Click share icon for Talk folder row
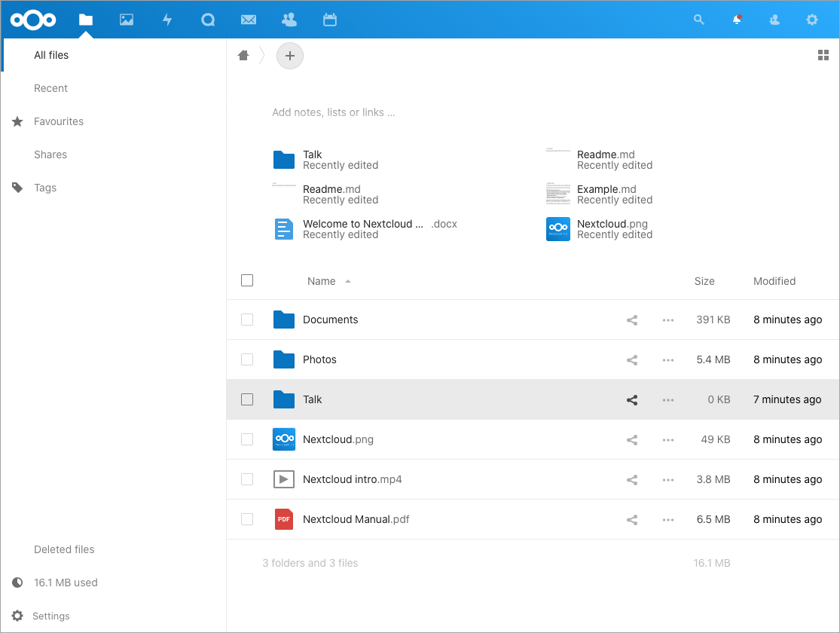Screen dimensions: 840x633 tap(632, 400)
